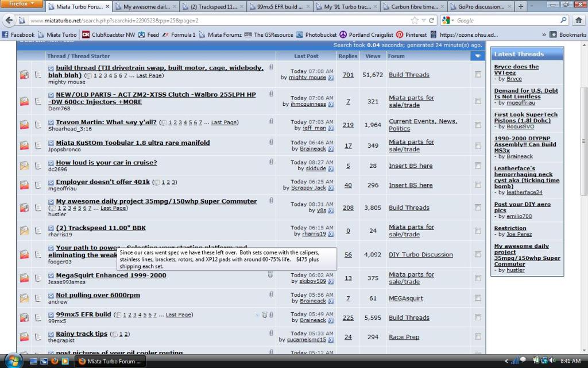Check the box for Rainy track tips thread

(478, 337)
